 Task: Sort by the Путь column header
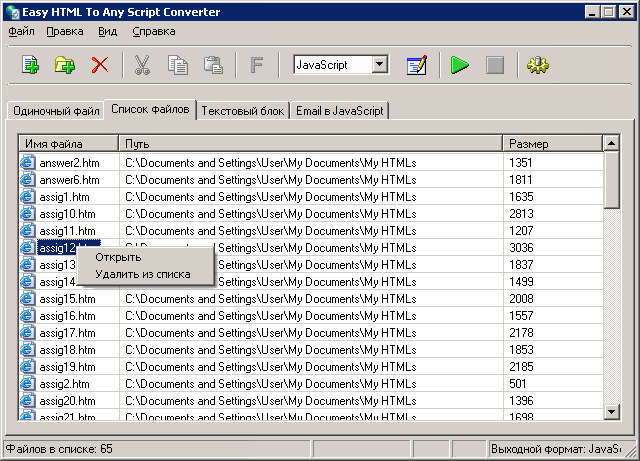pyautogui.click(x=311, y=144)
